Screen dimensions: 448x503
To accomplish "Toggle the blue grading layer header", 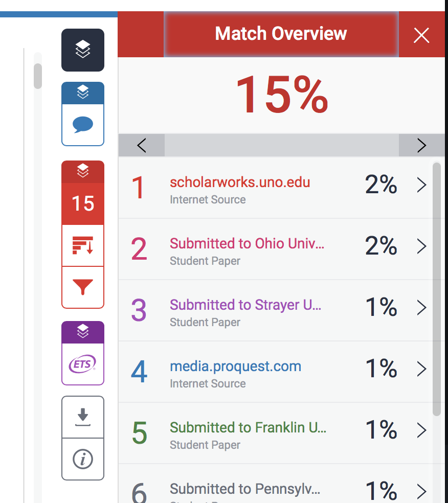I will point(83,93).
